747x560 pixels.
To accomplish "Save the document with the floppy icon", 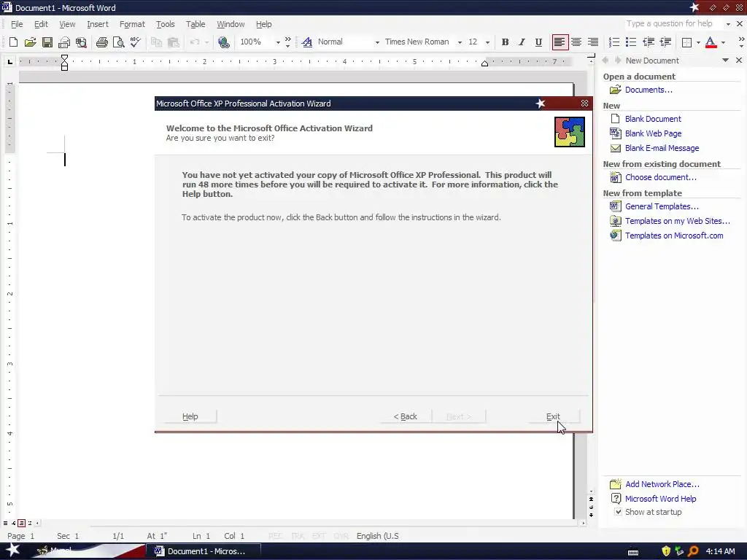I will tap(47, 42).
